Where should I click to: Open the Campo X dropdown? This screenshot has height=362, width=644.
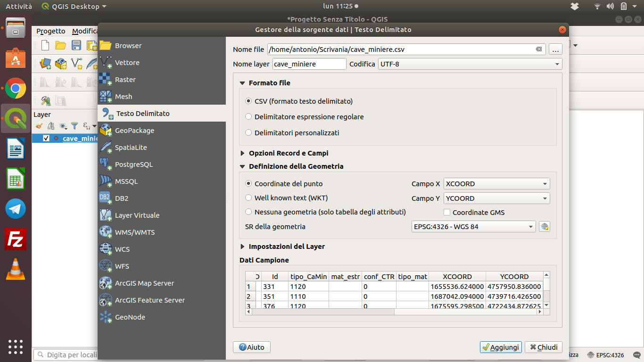[496, 183]
